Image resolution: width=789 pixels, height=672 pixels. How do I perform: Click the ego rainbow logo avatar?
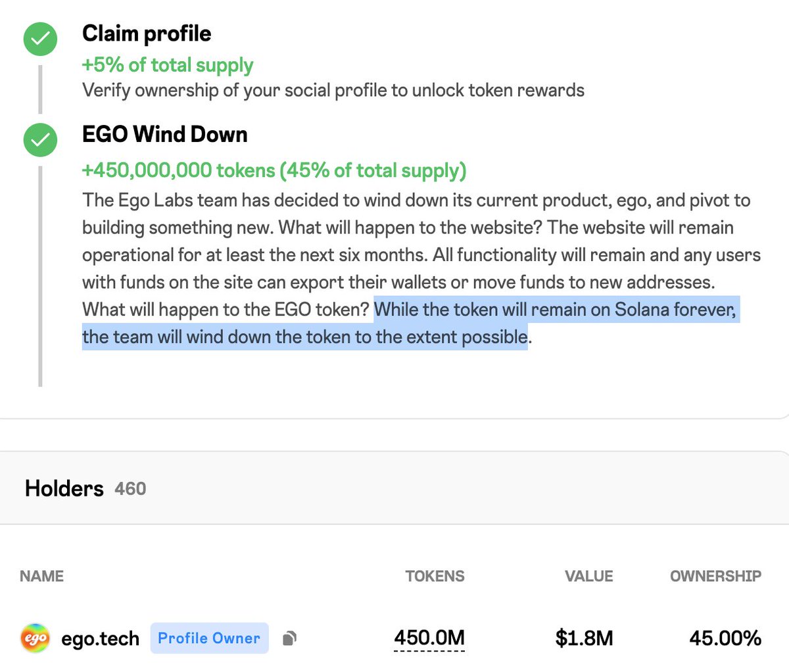[x=36, y=638]
